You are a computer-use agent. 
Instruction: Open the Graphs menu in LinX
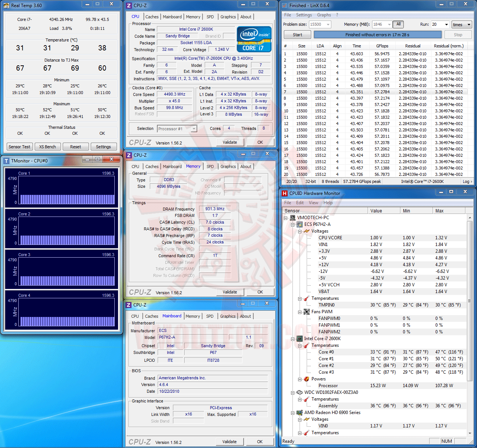click(324, 15)
